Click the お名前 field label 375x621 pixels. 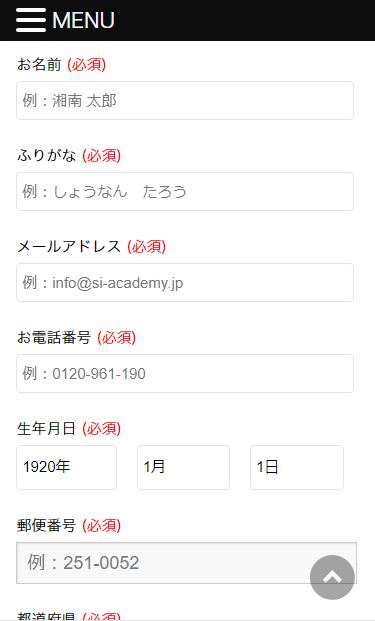tap(39, 64)
